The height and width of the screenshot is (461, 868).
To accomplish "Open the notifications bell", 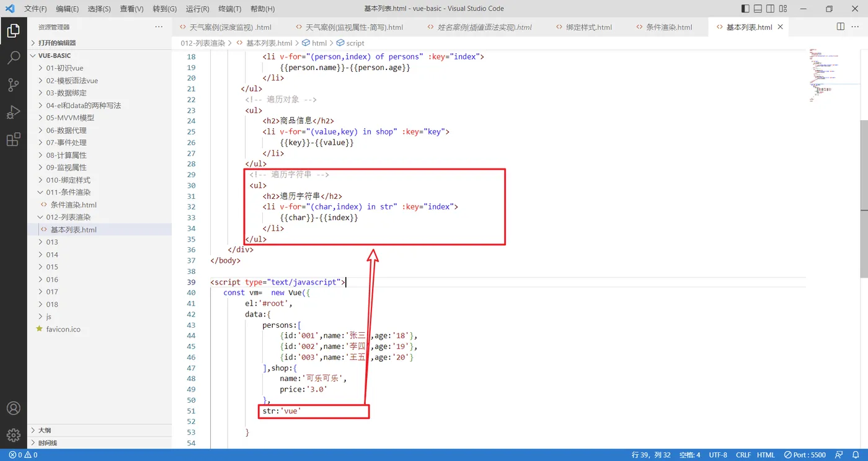I will point(855,455).
